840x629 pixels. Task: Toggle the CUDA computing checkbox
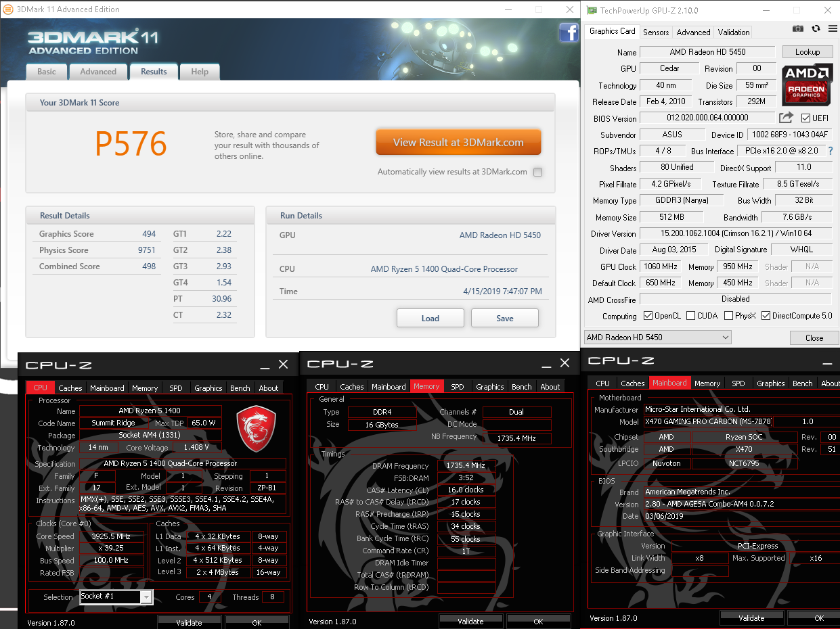coord(690,316)
